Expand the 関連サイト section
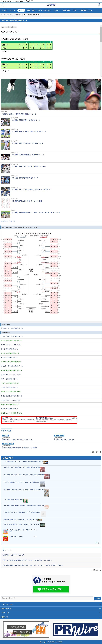The width and height of the screenshot is (102, 644). coord(51,617)
